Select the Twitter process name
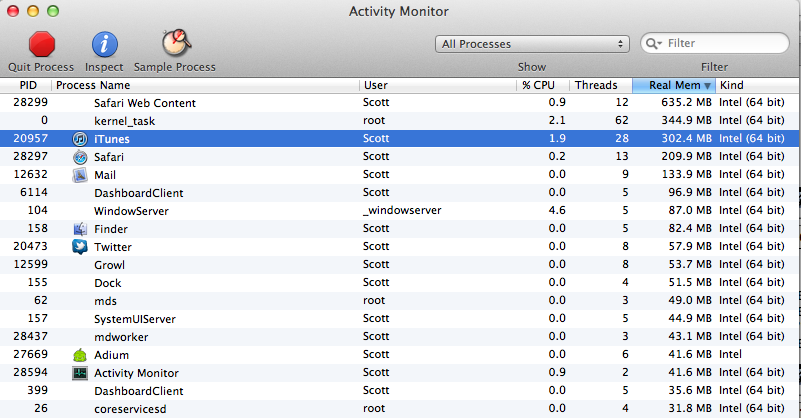801x418 pixels. (x=113, y=247)
